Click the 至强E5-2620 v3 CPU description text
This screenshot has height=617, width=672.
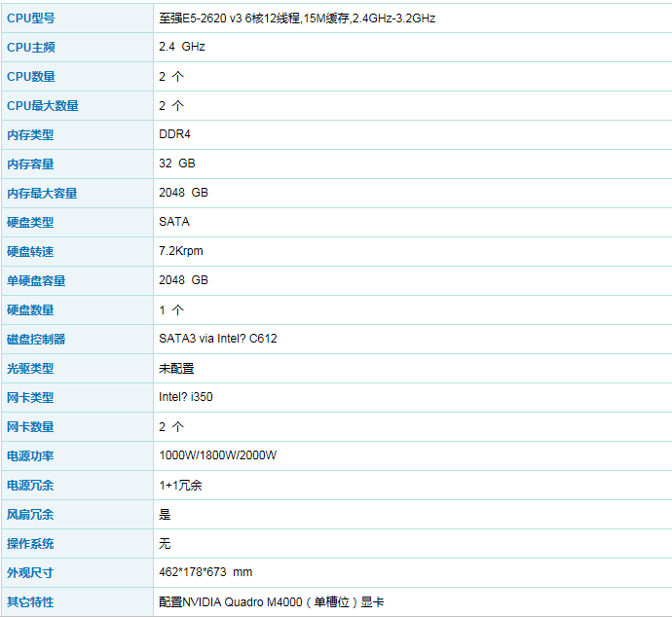tap(297, 18)
